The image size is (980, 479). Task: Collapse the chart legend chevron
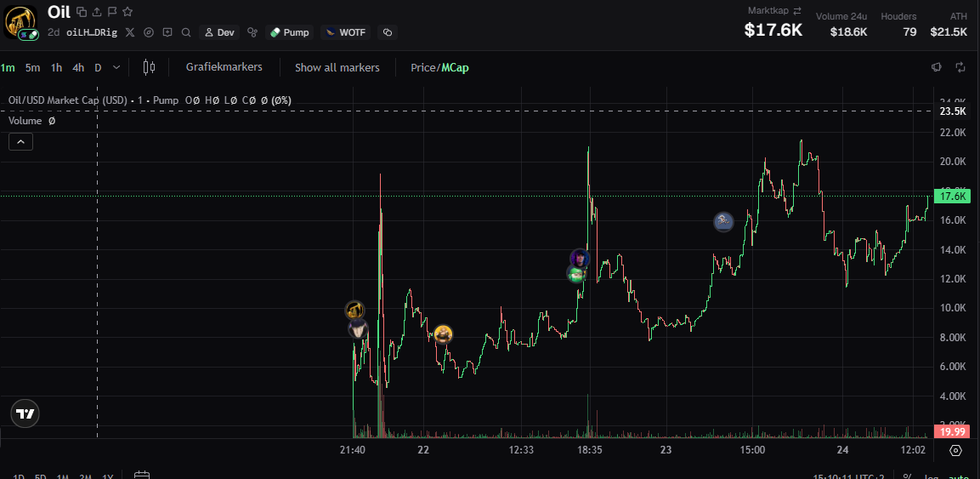(20, 142)
